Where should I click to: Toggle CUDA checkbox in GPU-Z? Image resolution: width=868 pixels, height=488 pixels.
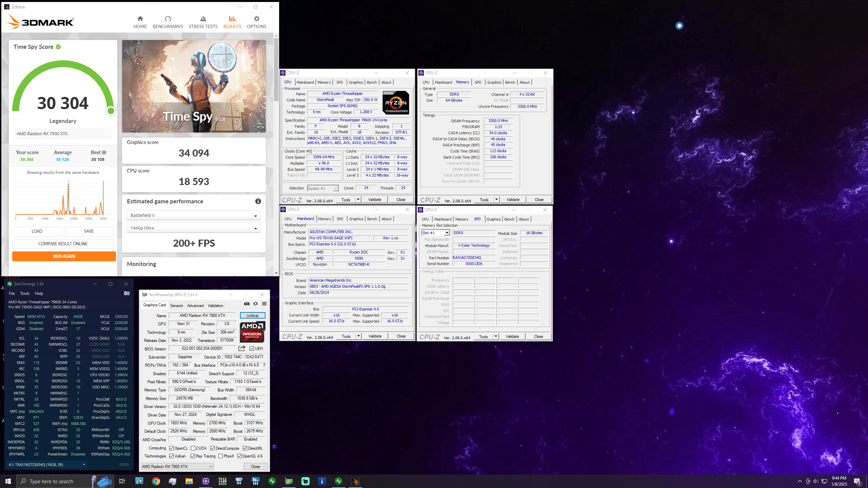[193, 448]
